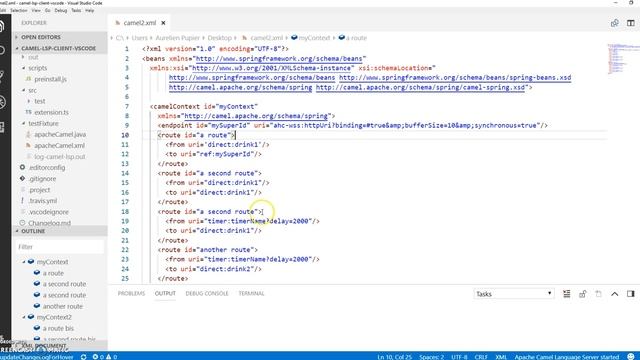
Task: Open the Debug menu
Action: pyautogui.click(x=61, y=10)
